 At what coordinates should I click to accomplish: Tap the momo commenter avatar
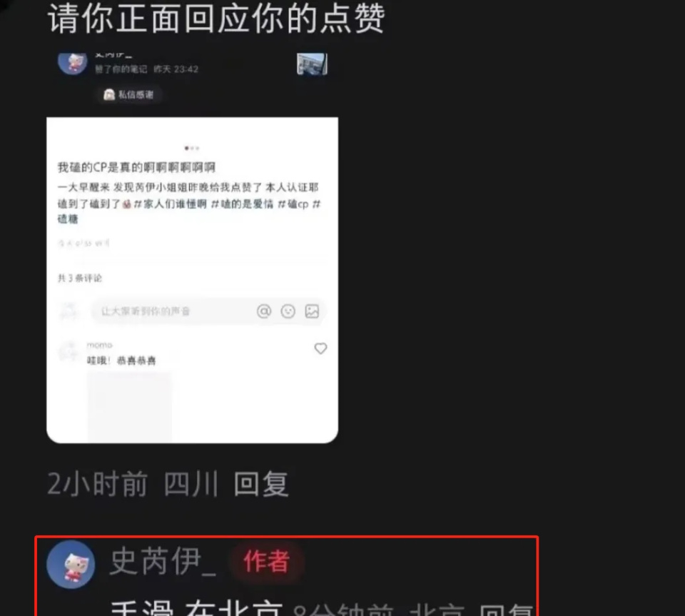[x=68, y=351]
